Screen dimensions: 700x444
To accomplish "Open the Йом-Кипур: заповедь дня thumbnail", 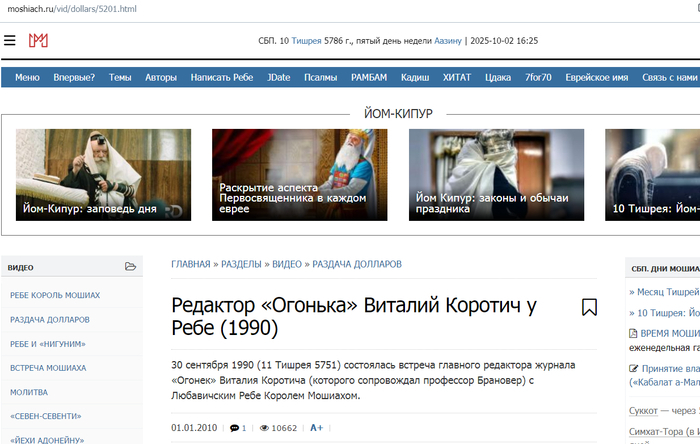I will point(91,174).
